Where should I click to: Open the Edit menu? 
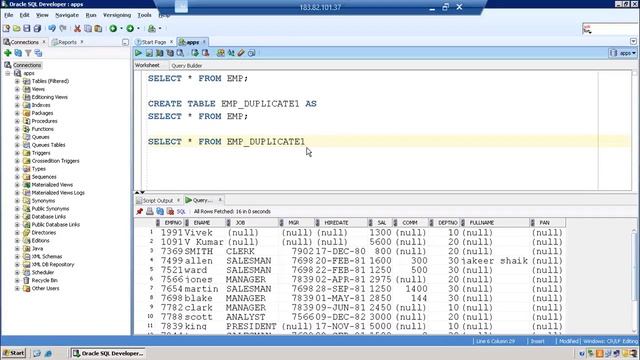pos(24,15)
